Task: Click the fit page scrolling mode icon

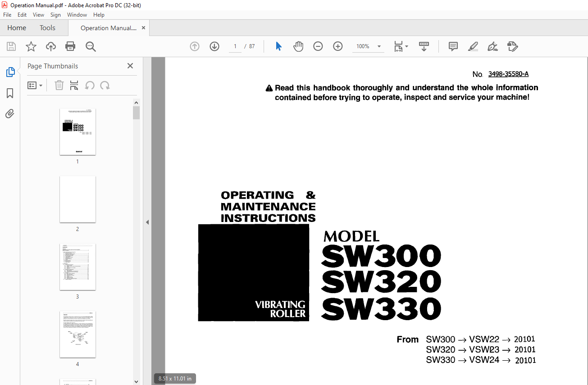Action: point(398,46)
